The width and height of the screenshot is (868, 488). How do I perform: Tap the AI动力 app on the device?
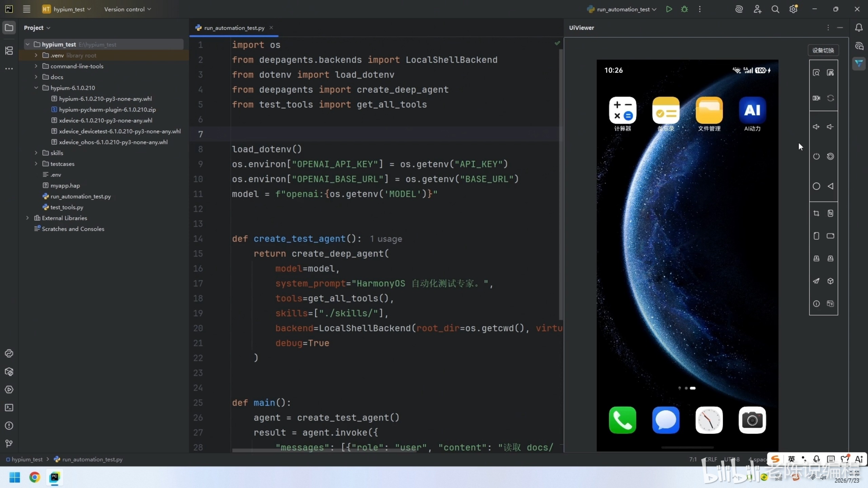coord(752,114)
